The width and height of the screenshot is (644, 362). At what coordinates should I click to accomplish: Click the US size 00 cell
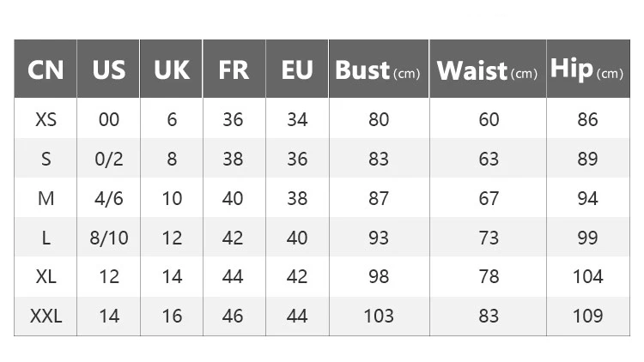(108, 119)
